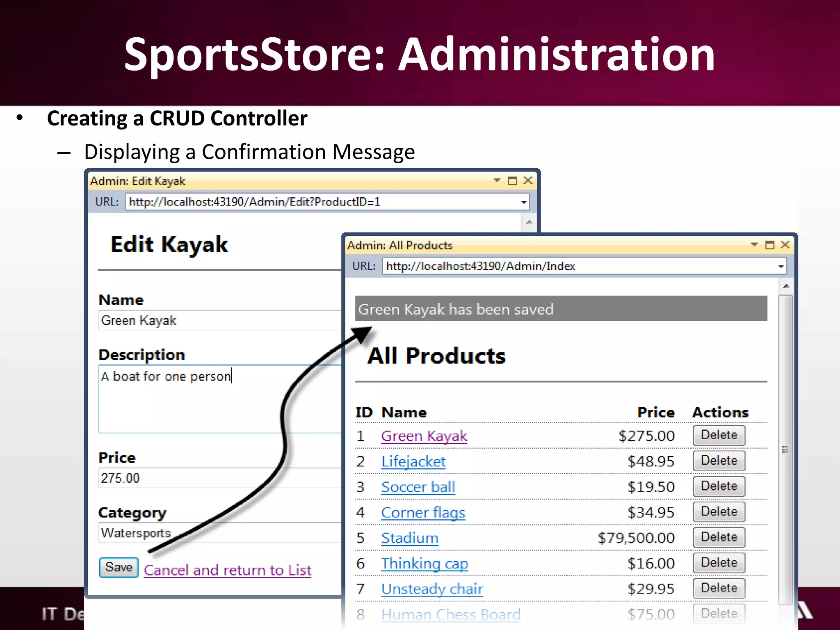Click the 'Green Kayak has been saved' message
Viewport: 840px width, 630px height.
[x=561, y=308]
